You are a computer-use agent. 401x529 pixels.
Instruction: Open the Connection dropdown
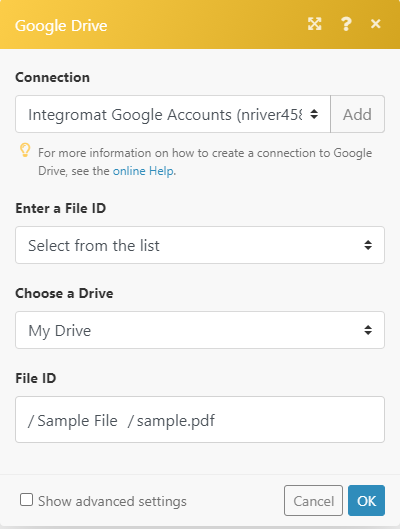(173, 114)
